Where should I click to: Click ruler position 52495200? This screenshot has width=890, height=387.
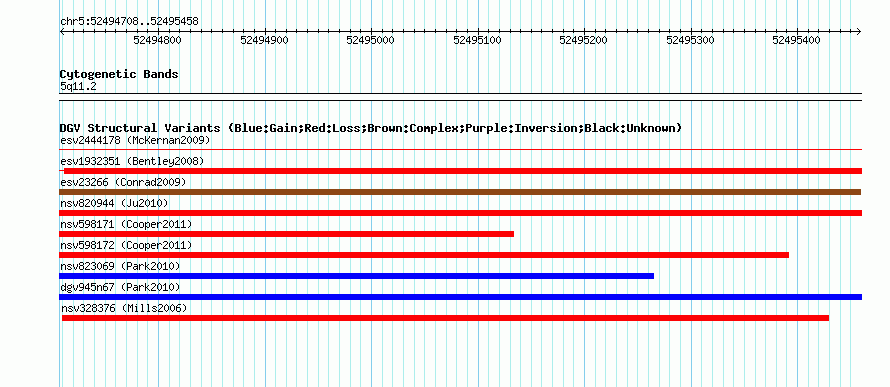[583, 40]
